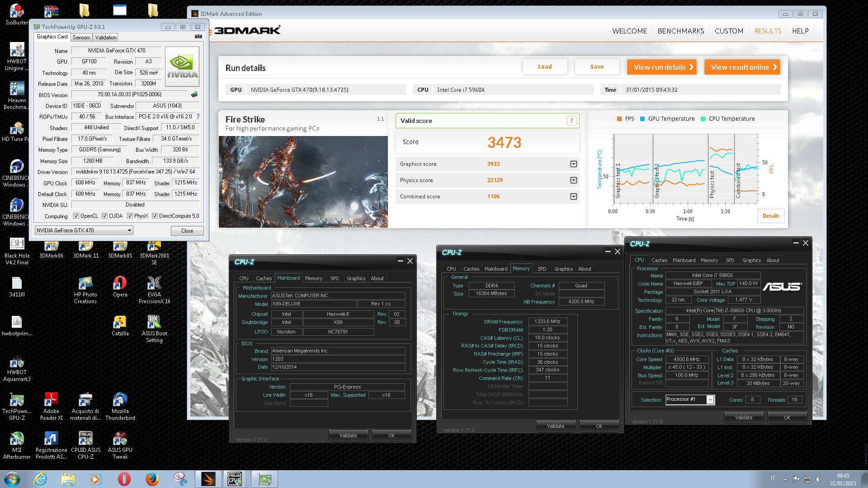Launch MSI Afterburner shortcut
The height and width of the screenshot is (488, 868).
click(x=17, y=445)
